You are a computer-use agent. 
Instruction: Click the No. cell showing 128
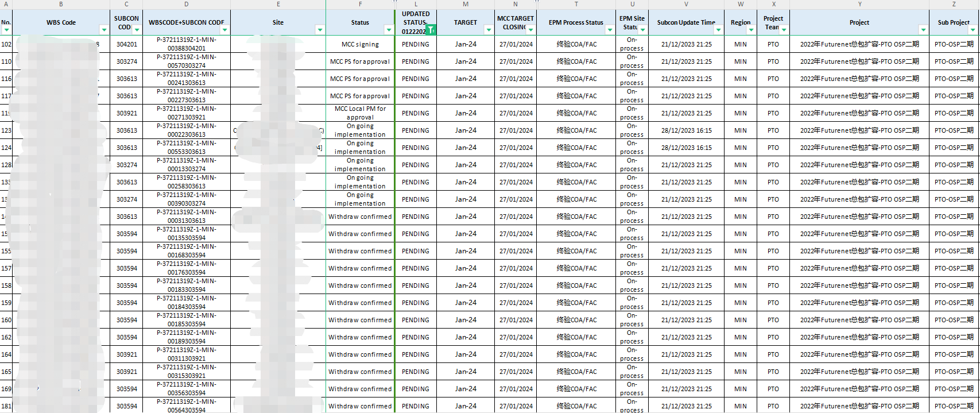6,165
